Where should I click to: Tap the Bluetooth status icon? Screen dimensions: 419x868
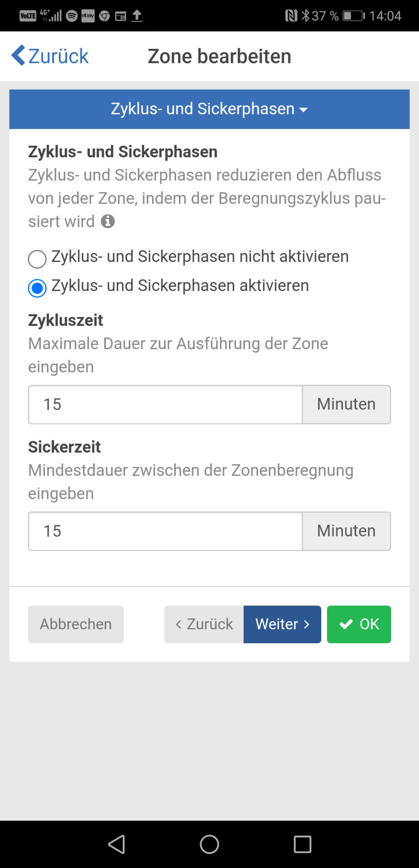tap(305, 16)
